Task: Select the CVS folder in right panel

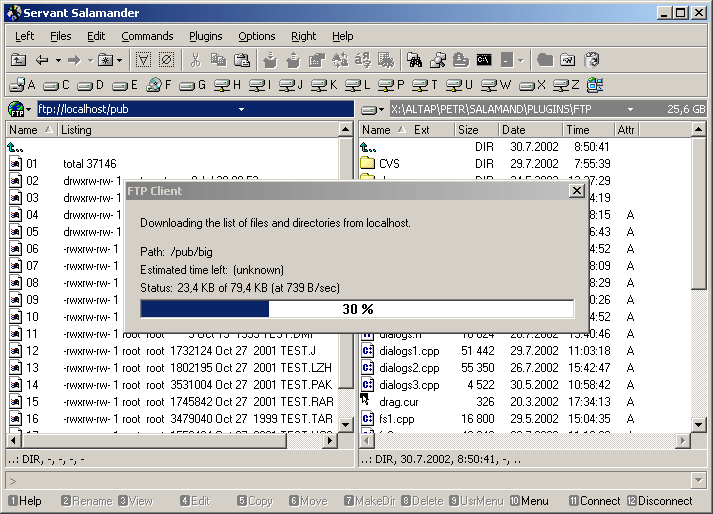Action: click(x=381, y=164)
